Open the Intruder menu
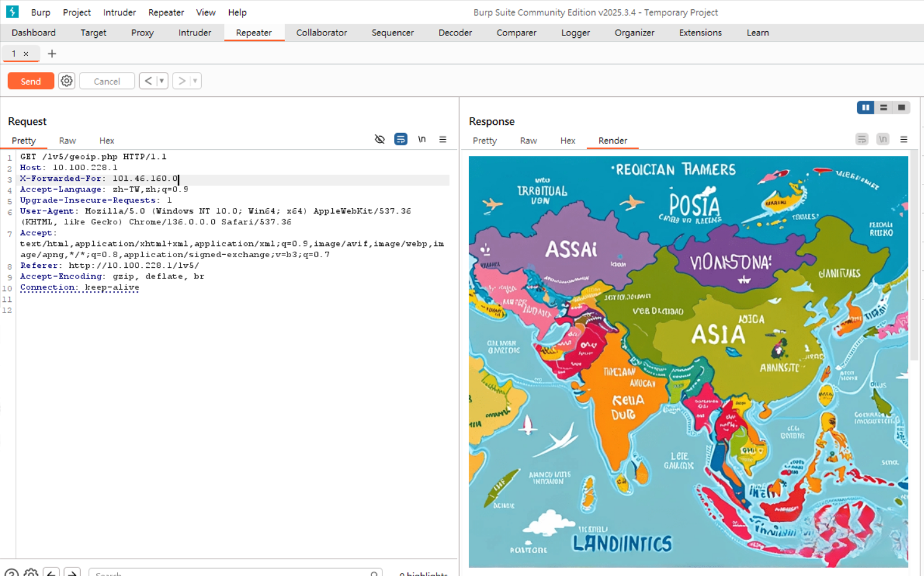Image resolution: width=924 pixels, height=576 pixels. point(119,12)
